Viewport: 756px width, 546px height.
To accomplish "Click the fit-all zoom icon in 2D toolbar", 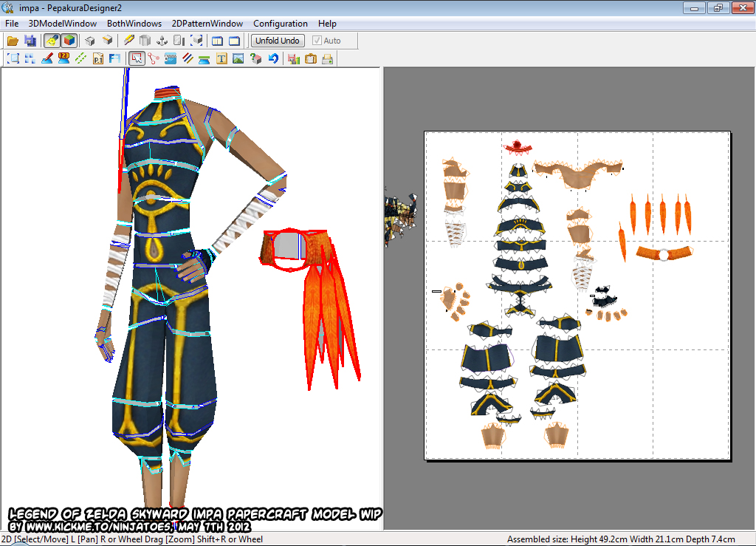I will click(13, 59).
